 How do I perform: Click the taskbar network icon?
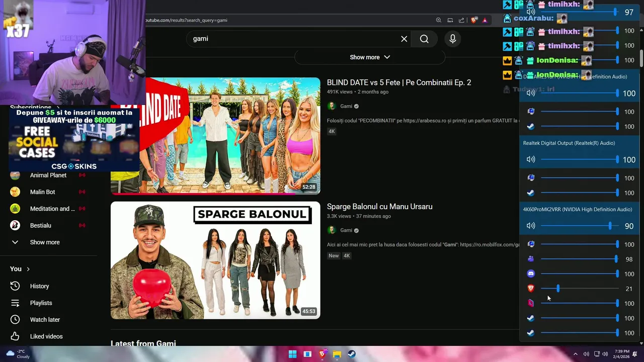[597, 354]
